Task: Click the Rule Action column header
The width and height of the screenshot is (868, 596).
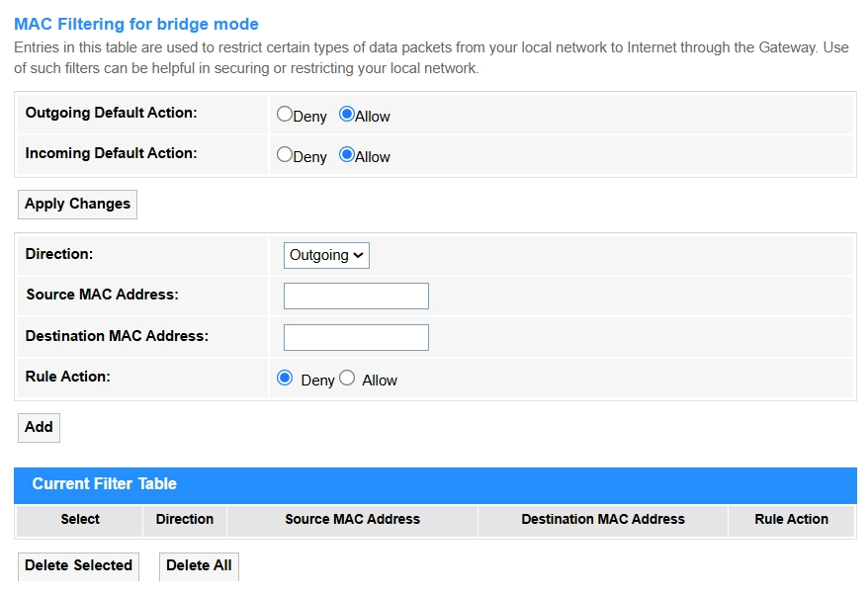Action: (x=791, y=519)
